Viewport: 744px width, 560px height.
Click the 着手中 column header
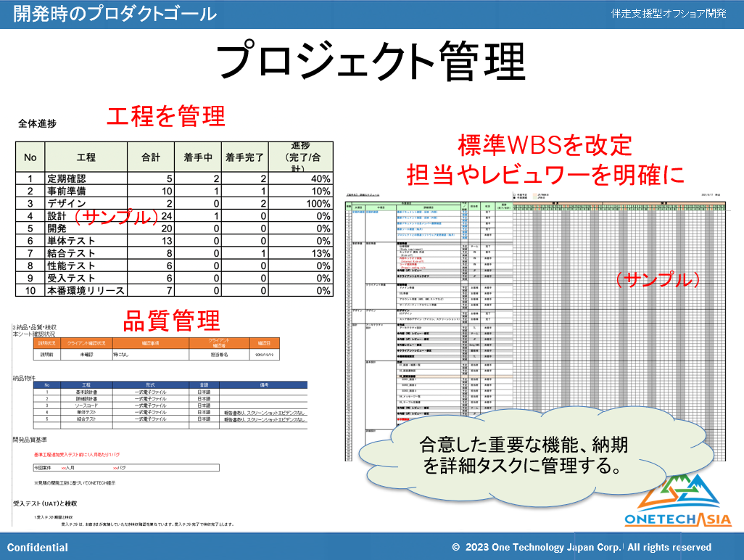[x=198, y=157]
